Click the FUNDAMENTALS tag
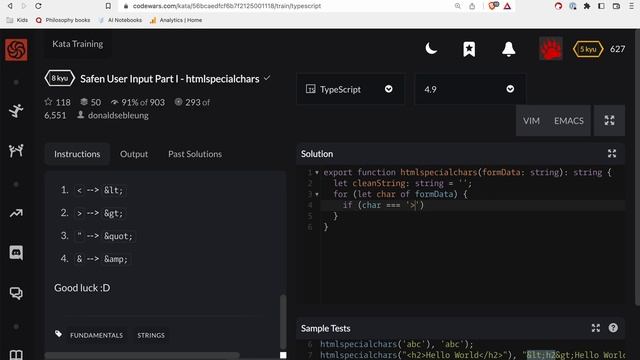 (96, 335)
